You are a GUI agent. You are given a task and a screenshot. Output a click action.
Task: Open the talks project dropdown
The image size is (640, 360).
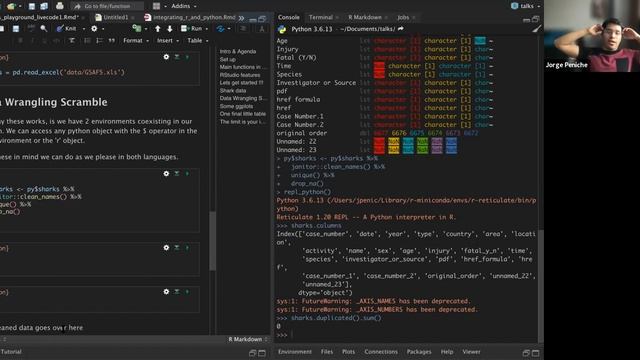526,6
